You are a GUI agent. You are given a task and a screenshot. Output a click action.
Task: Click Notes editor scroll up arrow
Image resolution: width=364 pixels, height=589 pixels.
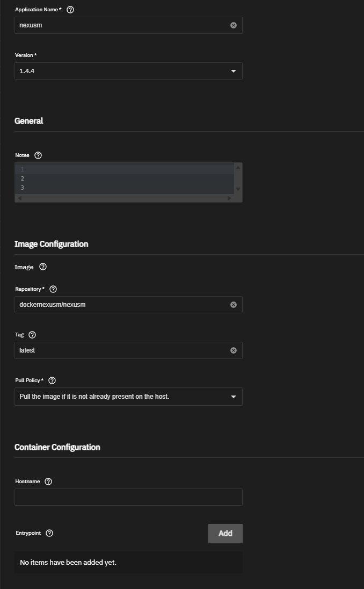click(238, 168)
